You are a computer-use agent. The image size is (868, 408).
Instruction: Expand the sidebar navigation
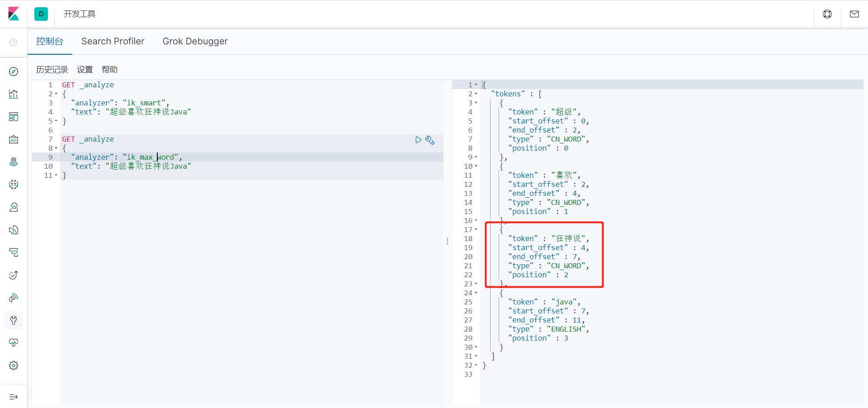[14, 397]
